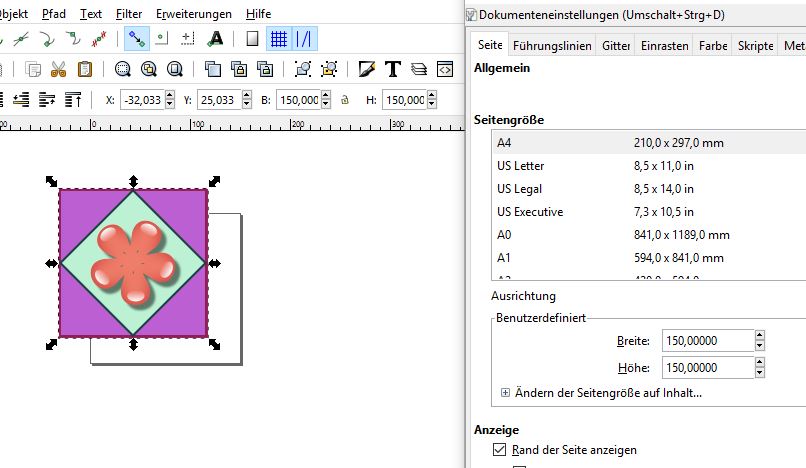The image size is (806, 468).
Task: Paste from clipboard using the clipboard icon
Action: pos(85,69)
